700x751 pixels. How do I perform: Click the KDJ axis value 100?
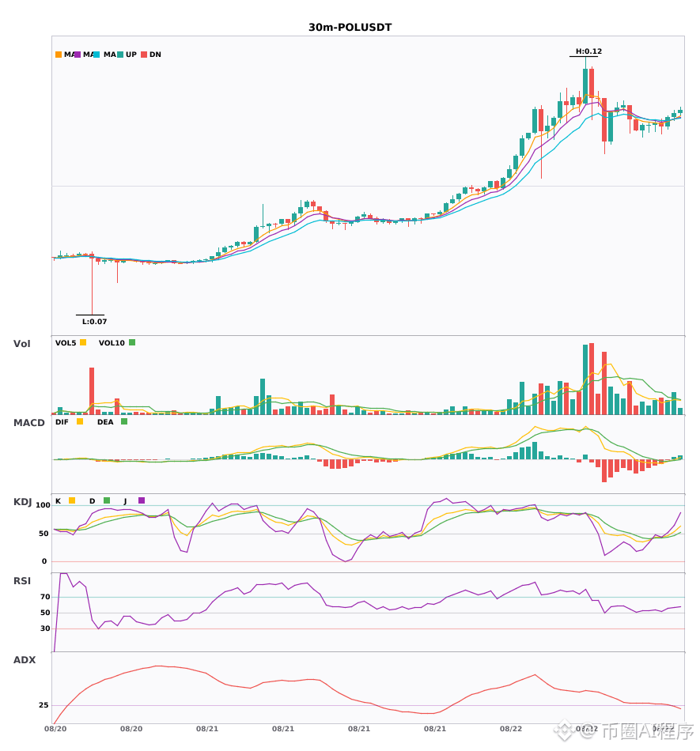[44, 505]
